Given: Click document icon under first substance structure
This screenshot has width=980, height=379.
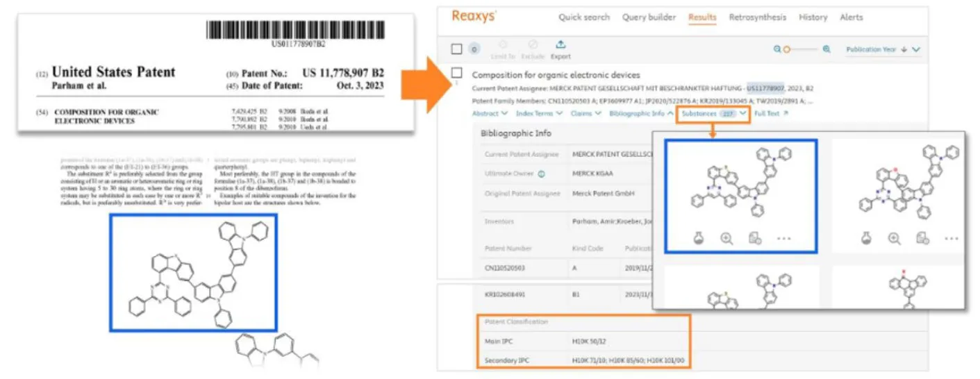Looking at the screenshot, I should 755,238.
